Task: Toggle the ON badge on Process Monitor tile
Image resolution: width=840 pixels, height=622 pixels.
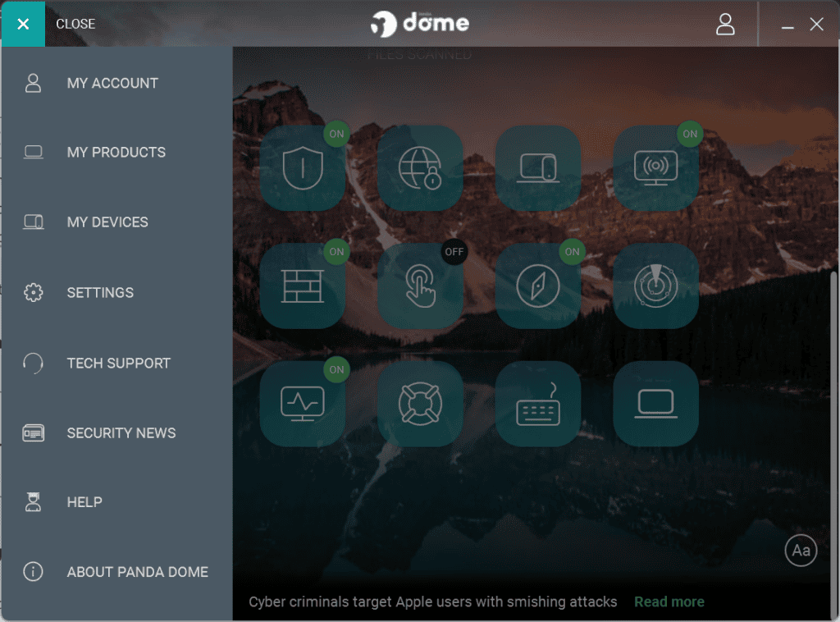Action: pos(336,369)
